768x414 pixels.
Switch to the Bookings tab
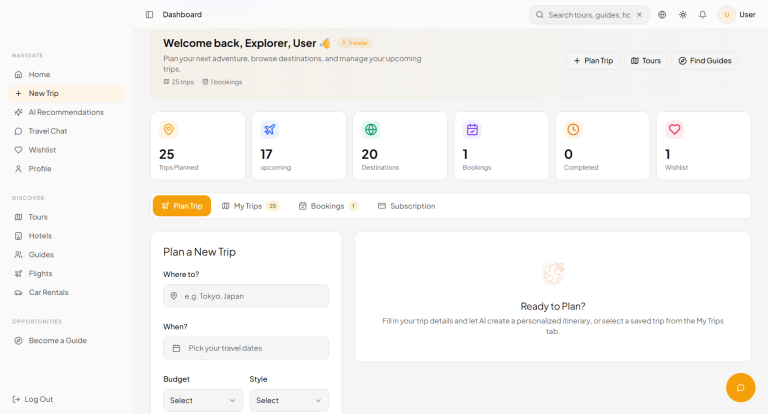point(327,206)
